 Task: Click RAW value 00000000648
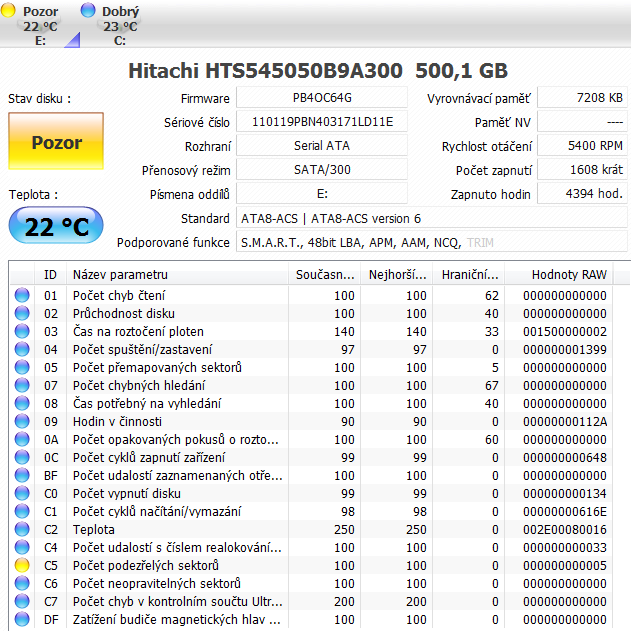coord(565,457)
